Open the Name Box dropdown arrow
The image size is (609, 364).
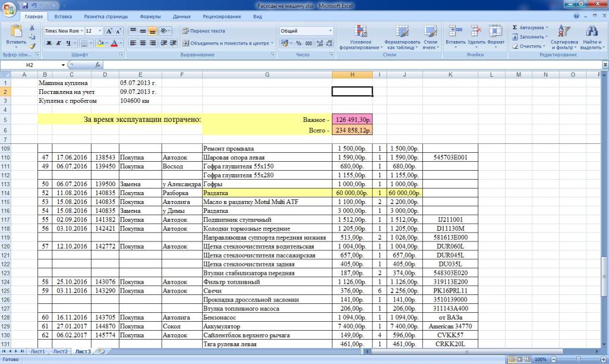point(62,64)
